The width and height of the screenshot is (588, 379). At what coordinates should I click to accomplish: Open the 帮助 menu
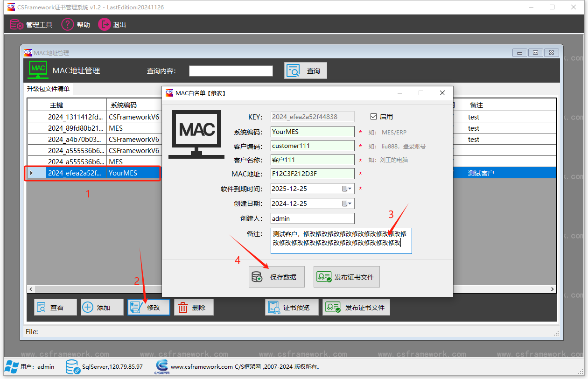(76, 25)
